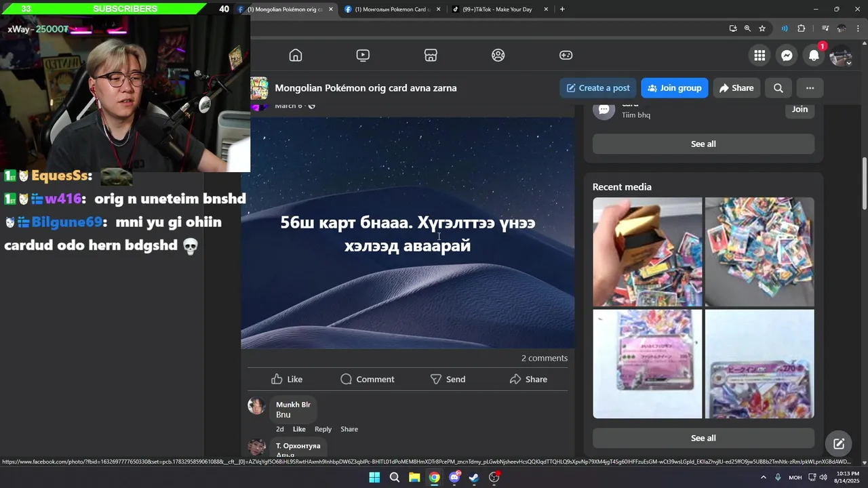This screenshot has width=868, height=488.
Task: Open Chrome profile avatar
Action: (x=842, y=28)
